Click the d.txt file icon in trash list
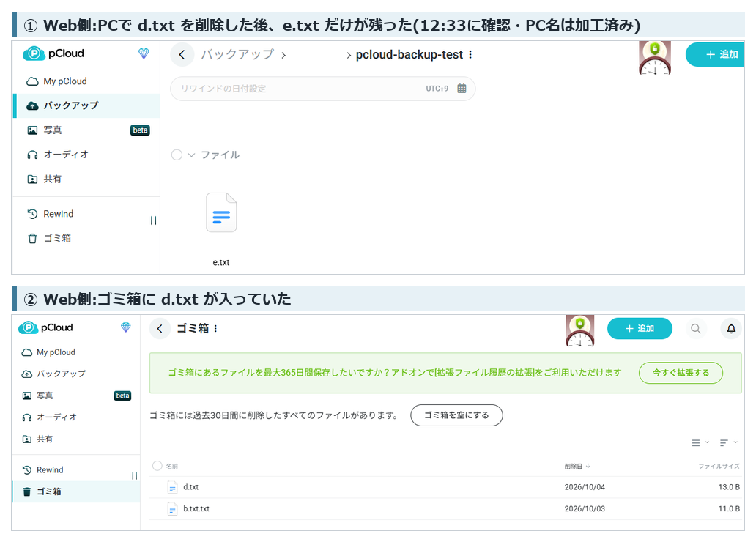This screenshot has height=542, width=756. (173, 488)
